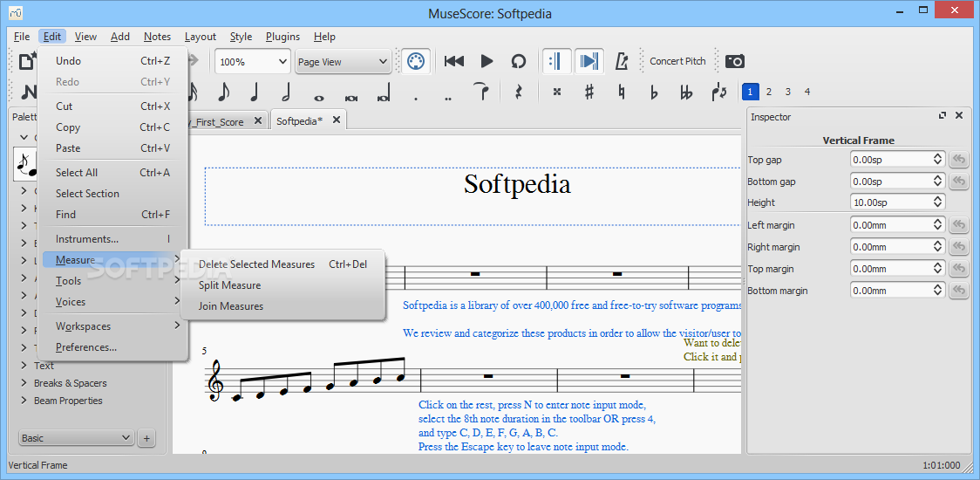Add a double augmentation dot
This screenshot has width=980, height=480.
[447, 99]
